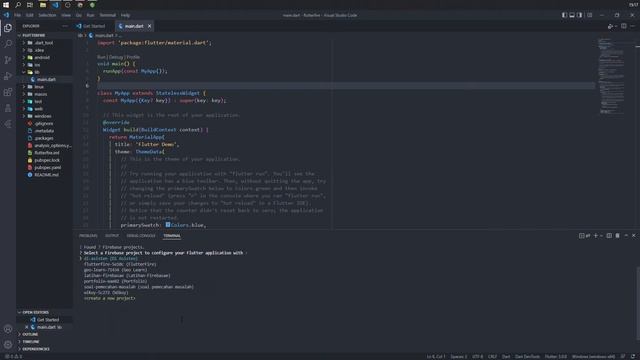
Task: Open pubspec.yaml in the file tree
Action: click(47, 168)
